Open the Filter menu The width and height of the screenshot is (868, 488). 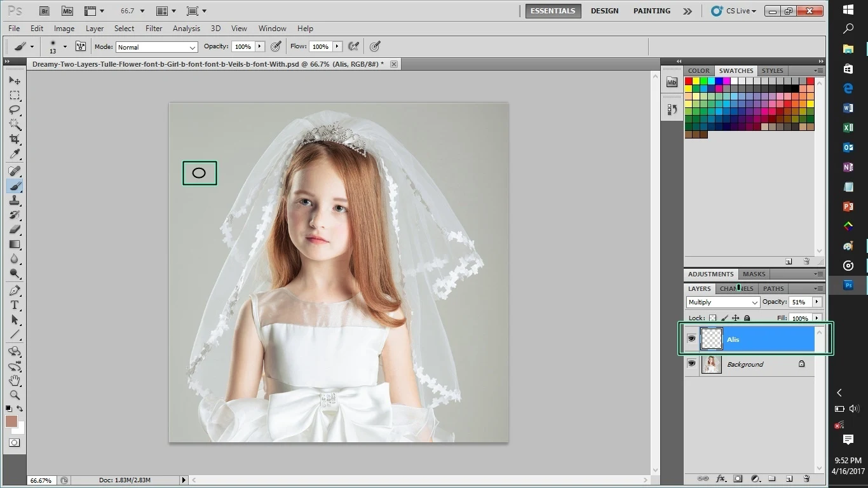[154, 29]
